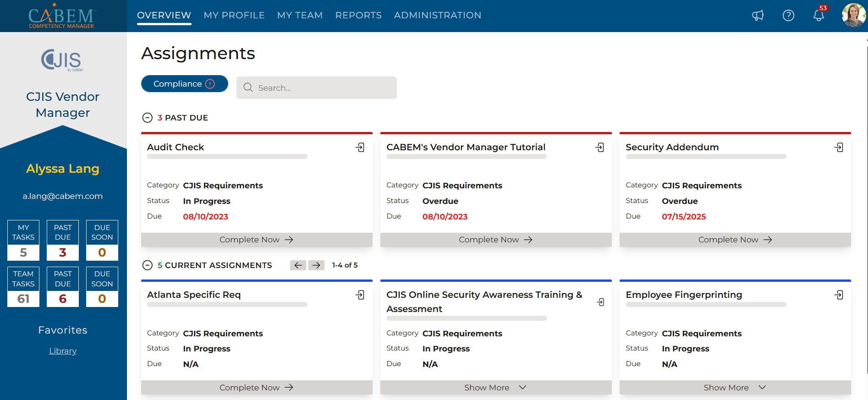This screenshot has width=868, height=400.
Task: Click the Audit Check progress bar
Action: tap(227, 157)
